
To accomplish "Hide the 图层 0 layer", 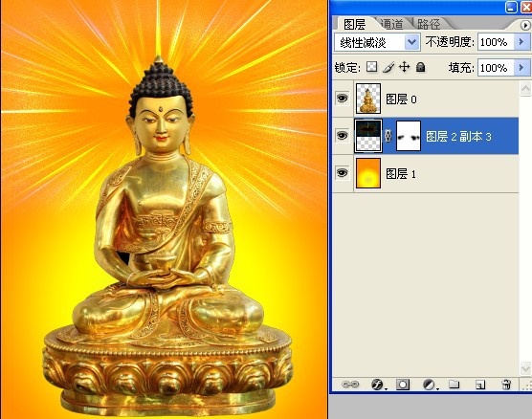I will (342, 99).
